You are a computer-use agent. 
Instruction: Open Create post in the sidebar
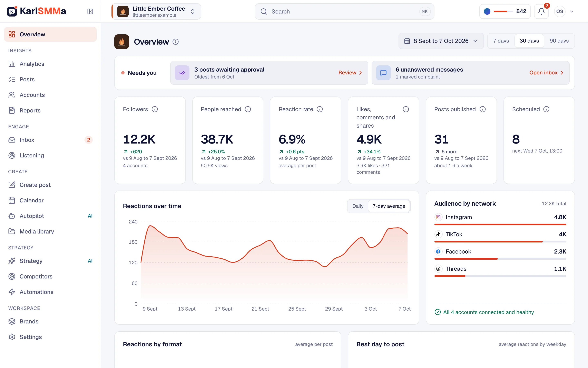click(50, 185)
